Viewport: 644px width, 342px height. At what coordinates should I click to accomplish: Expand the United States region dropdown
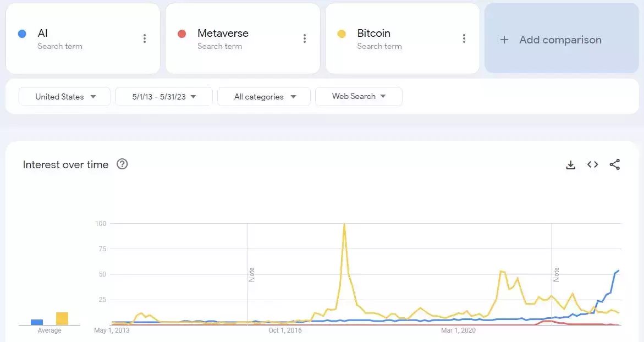coord(65,97)
